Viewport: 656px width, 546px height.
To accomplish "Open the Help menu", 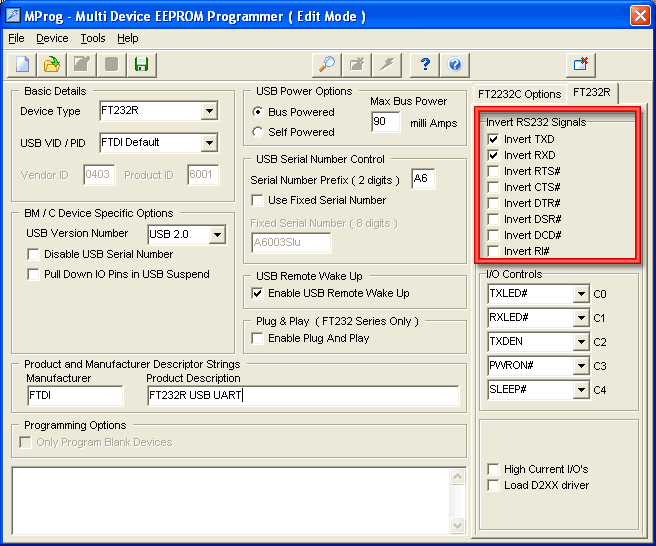I will [x=128, y=38].
